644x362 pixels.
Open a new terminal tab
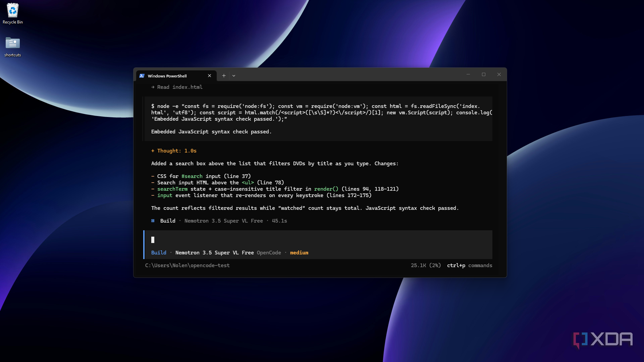pyautogui.click(x=224, y=76)
